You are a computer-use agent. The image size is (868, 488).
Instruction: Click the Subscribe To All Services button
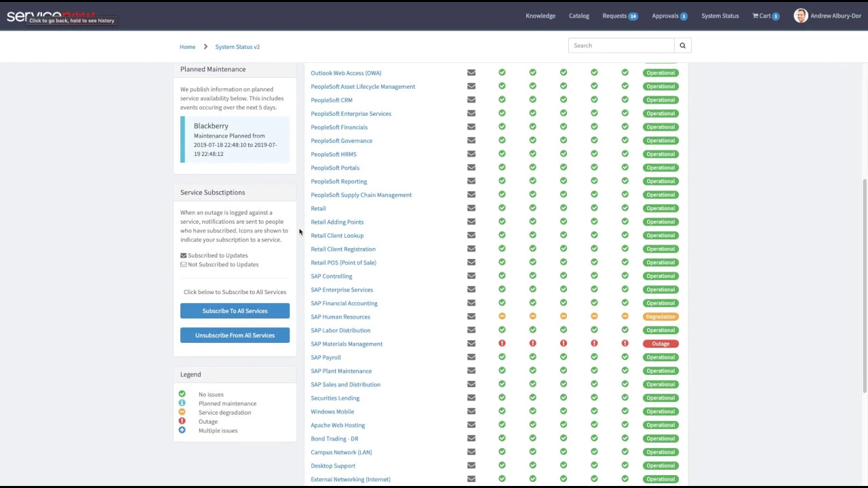click(235, 310)
